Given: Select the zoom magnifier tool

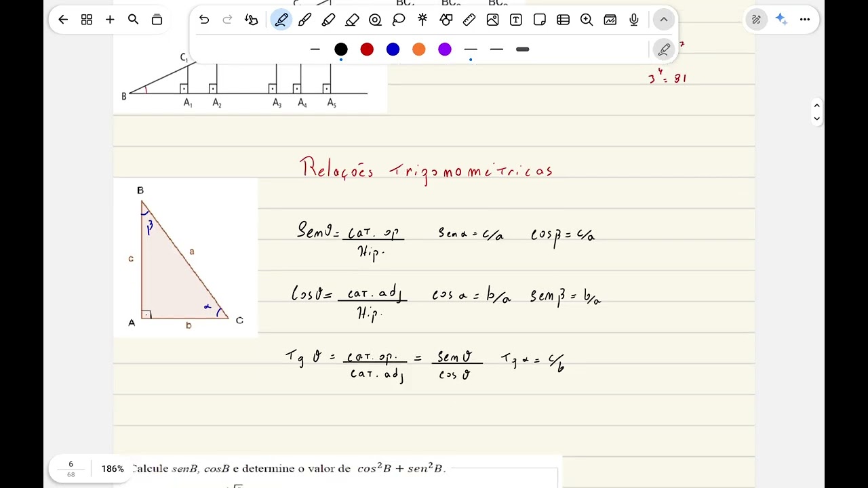Looking at the screenshot, I should pyautogui.click(x=587, y=20).
